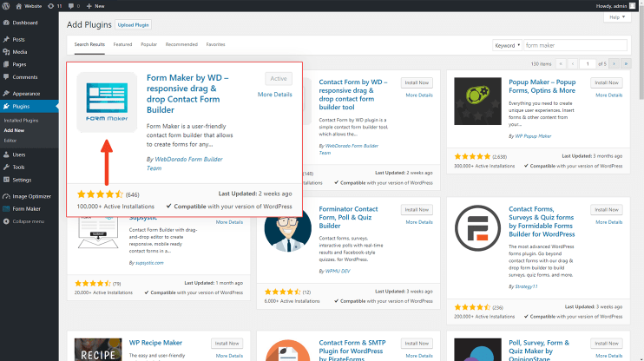Open the Keyword search type dropdown
Viewport: 644px width, 361px height.
coord(507,45)
